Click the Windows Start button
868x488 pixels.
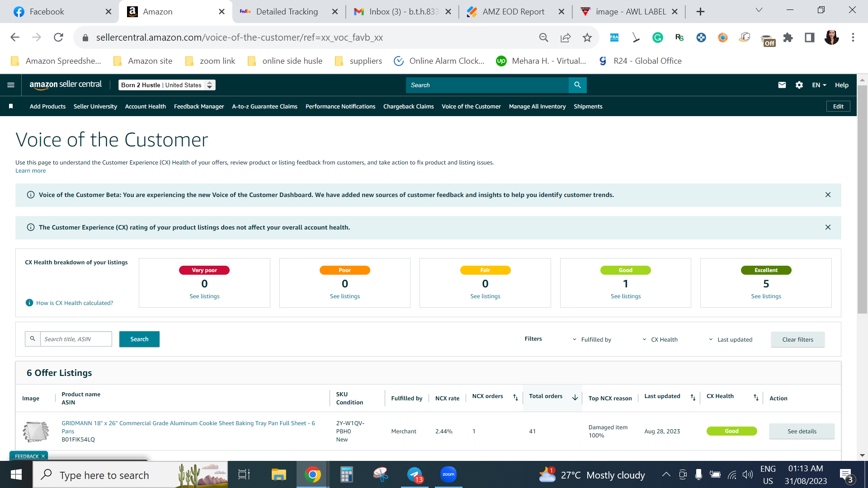[16, 474]
